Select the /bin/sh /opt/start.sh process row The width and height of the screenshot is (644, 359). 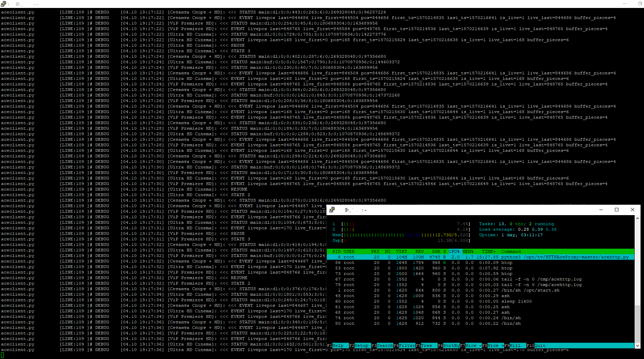click(481, 290)
